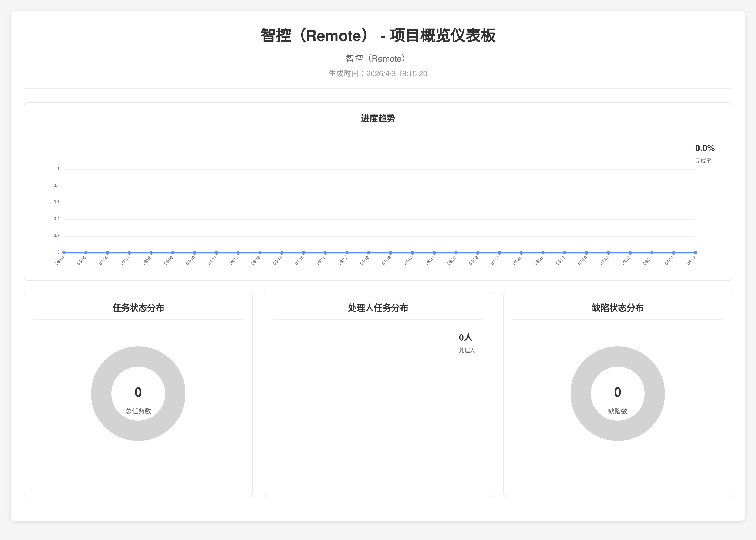Click the dashboard main title text
This screenshot has width=756, height=540.
pyautogui.click(x=378, y=36)
